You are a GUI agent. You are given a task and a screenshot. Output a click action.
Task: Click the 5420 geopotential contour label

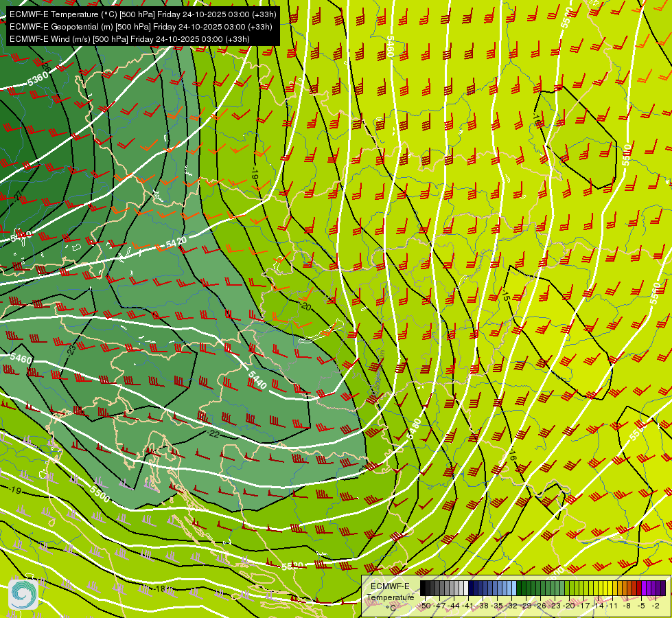tap(176, 242)
